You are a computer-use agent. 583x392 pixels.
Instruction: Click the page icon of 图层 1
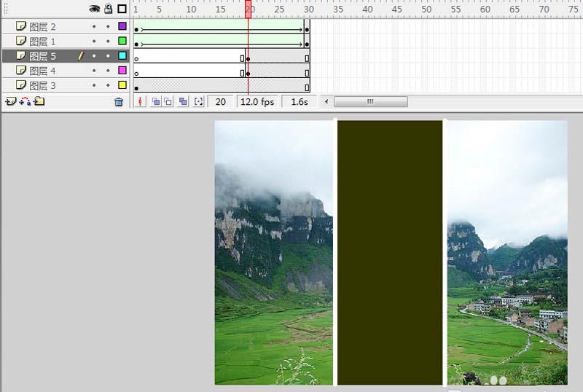[x=21, y=41]
